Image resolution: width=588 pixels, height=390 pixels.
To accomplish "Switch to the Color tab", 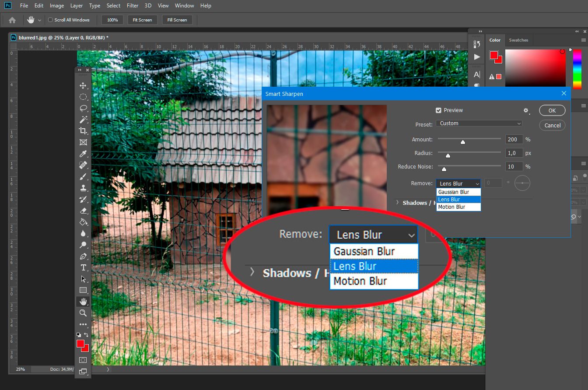I will coord(495,40).
